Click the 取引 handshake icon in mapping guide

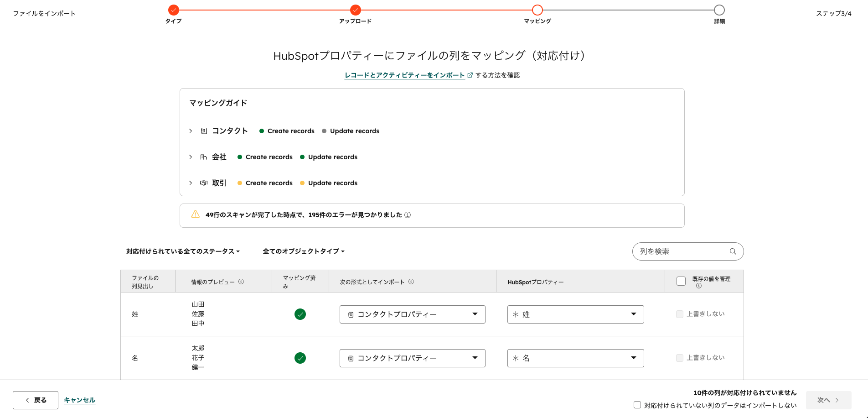(204, 183)
